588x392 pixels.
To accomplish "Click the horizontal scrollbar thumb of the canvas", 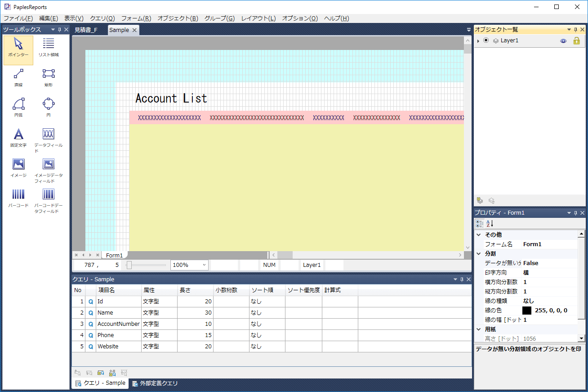I will click(x=285, y=255).
